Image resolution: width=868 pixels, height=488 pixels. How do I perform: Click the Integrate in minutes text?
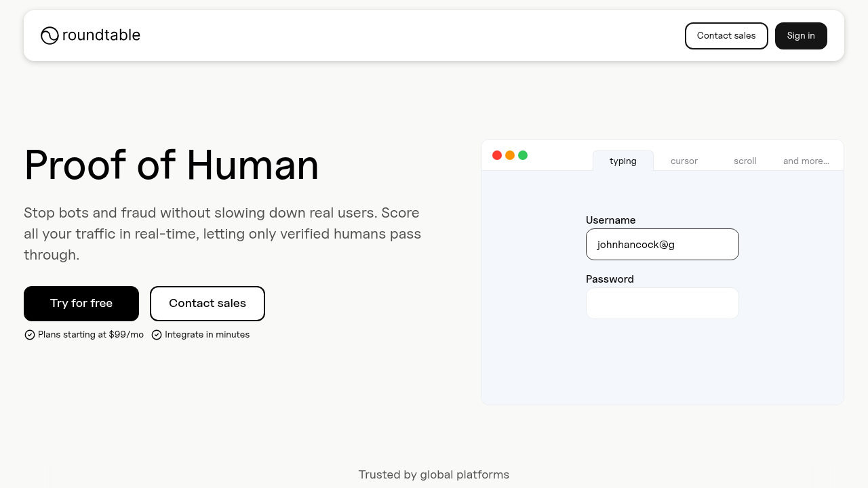207,335
